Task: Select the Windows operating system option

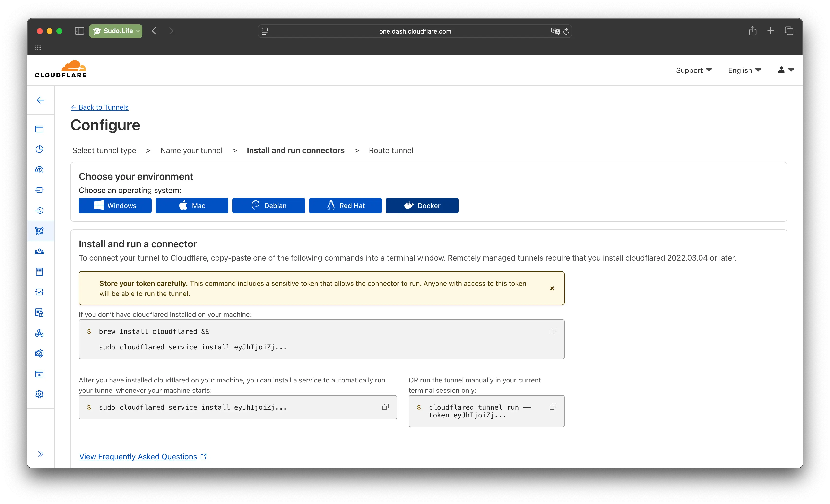Action: [115, 206]
